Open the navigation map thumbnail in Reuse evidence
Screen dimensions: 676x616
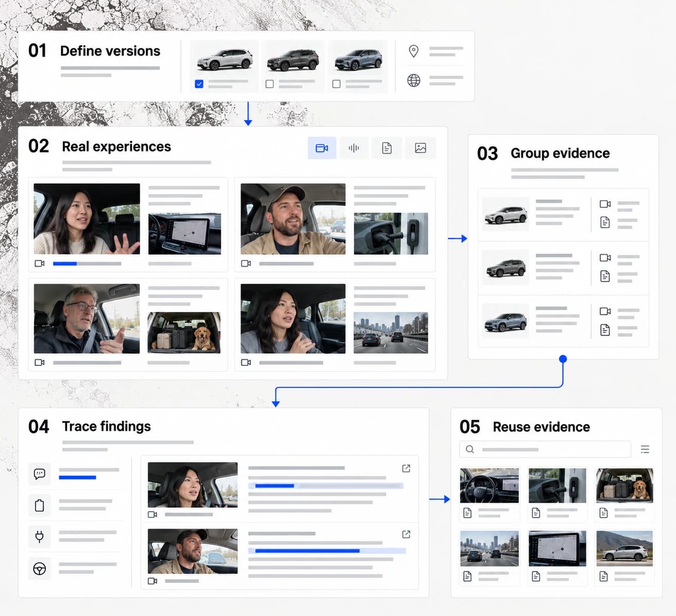pyautogui.click(x=557, y=549)
